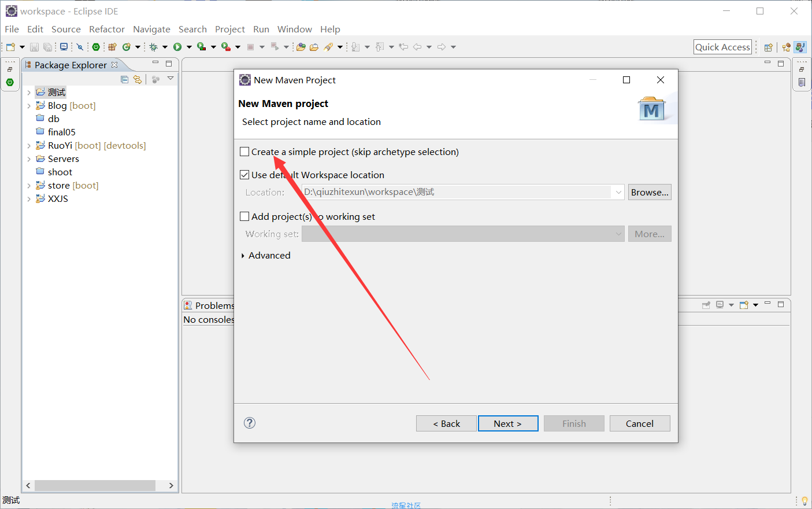Click the Open Perspective icon

(x=768, y=47)
